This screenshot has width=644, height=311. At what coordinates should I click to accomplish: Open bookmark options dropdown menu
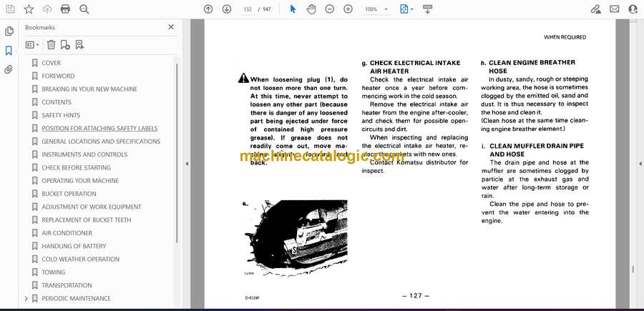tap(32, 44)
